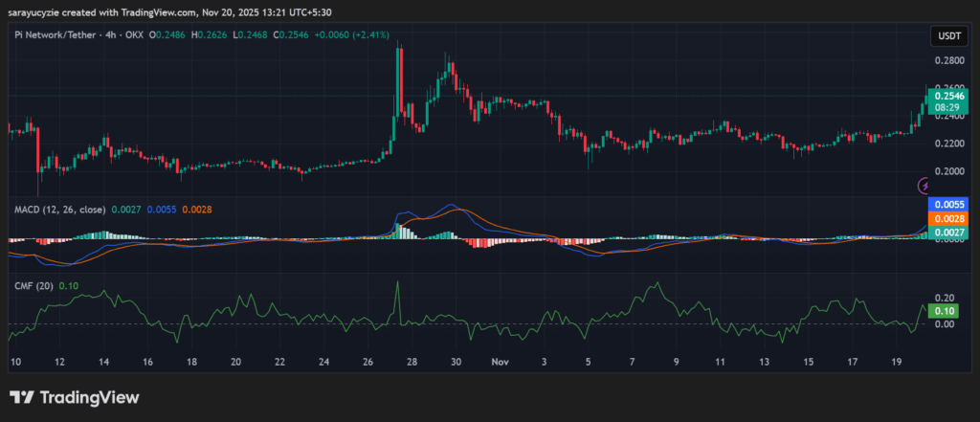Click the TradingView logo at bottom

click(x=75, y=398)
